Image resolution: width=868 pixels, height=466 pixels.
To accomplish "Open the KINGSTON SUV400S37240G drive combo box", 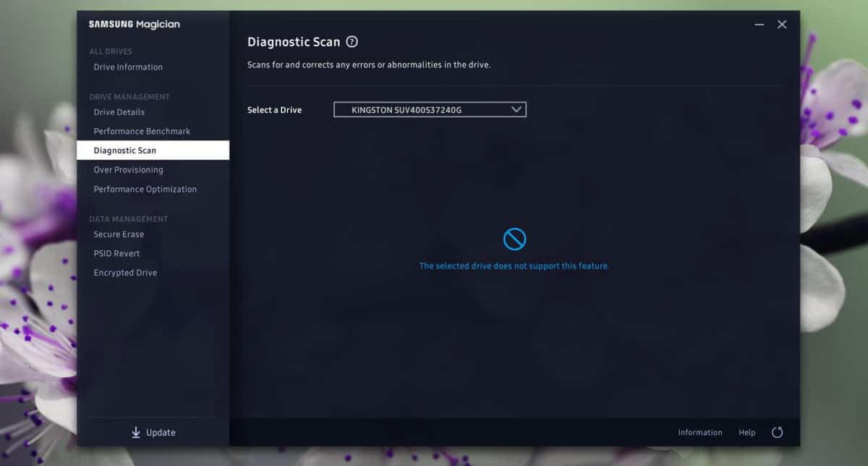I will 430,110.
